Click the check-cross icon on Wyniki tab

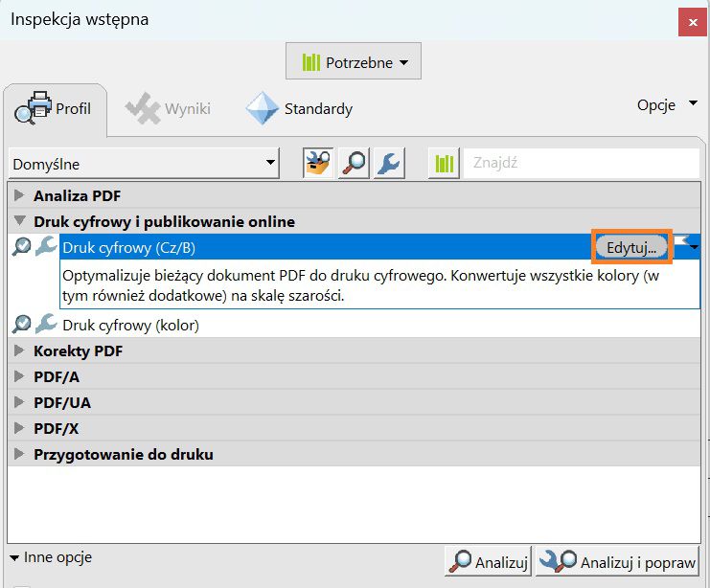(x=143, y=108)
